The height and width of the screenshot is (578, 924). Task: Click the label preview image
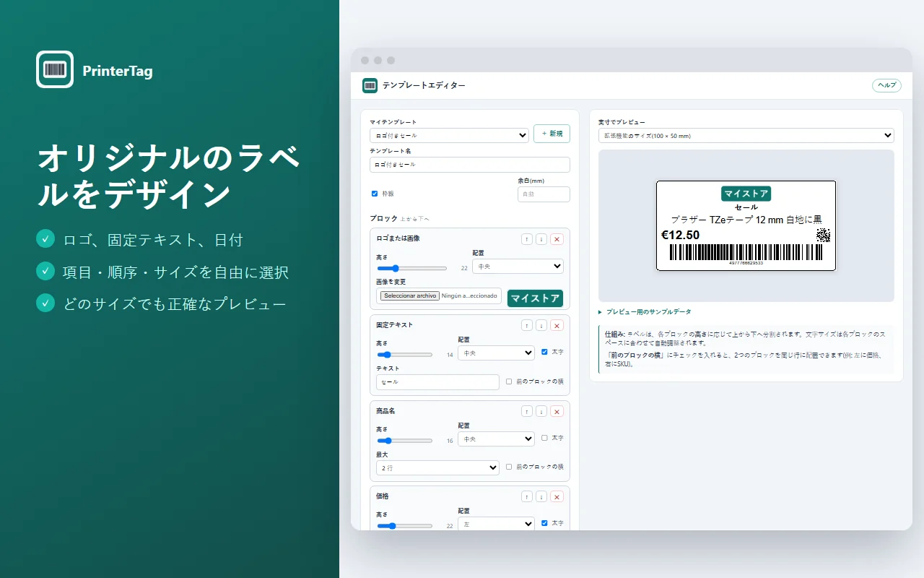746,225
